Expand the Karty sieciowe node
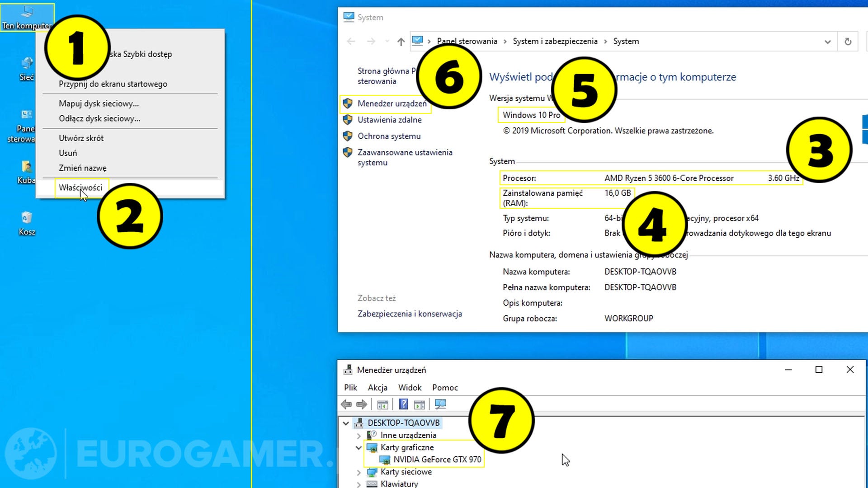Image resolution: width=868 pixels, height=488 pixels. point(359,473)
